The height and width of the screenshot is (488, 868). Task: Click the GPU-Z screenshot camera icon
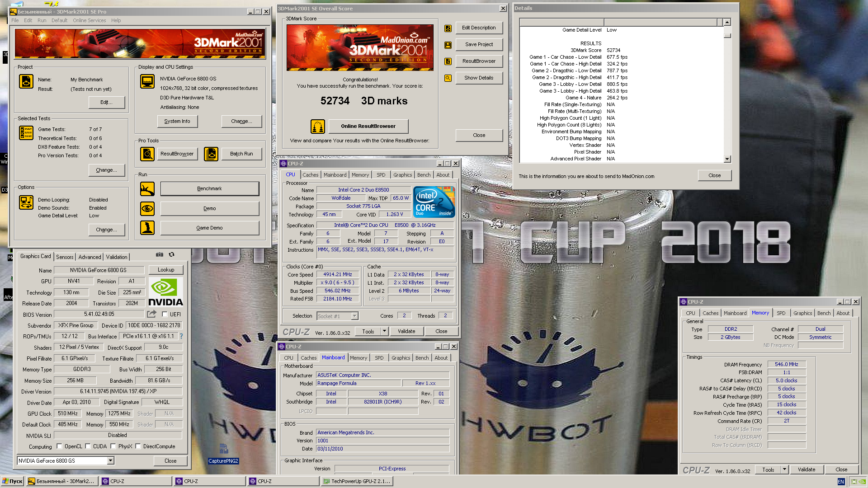pos(160,255)
